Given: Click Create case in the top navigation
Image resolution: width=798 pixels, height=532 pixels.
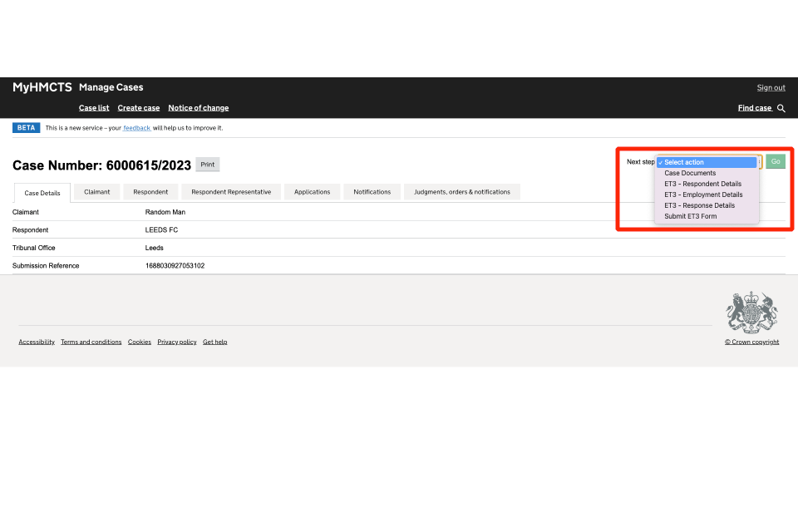Looking at the screenshot, I should coord(139,108).
